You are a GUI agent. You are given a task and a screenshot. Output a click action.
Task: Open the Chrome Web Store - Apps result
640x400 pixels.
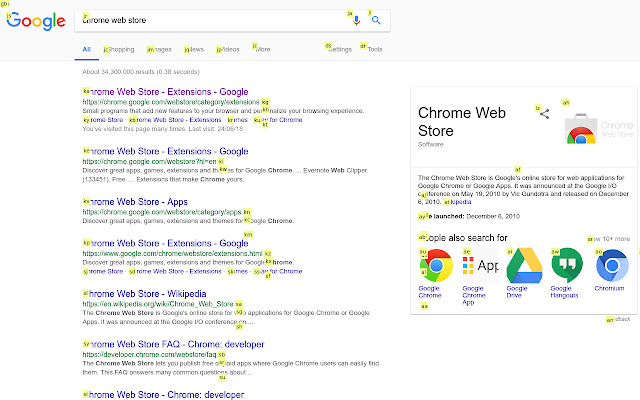[136, 202]
